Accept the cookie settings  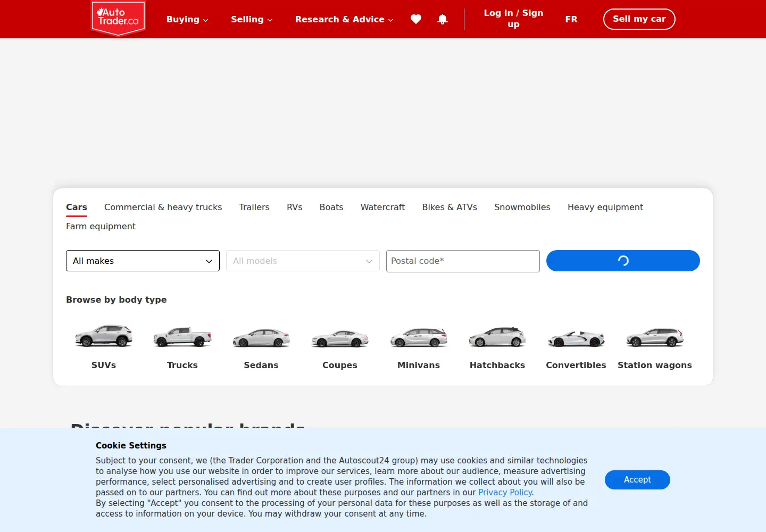tap(637, 480)
